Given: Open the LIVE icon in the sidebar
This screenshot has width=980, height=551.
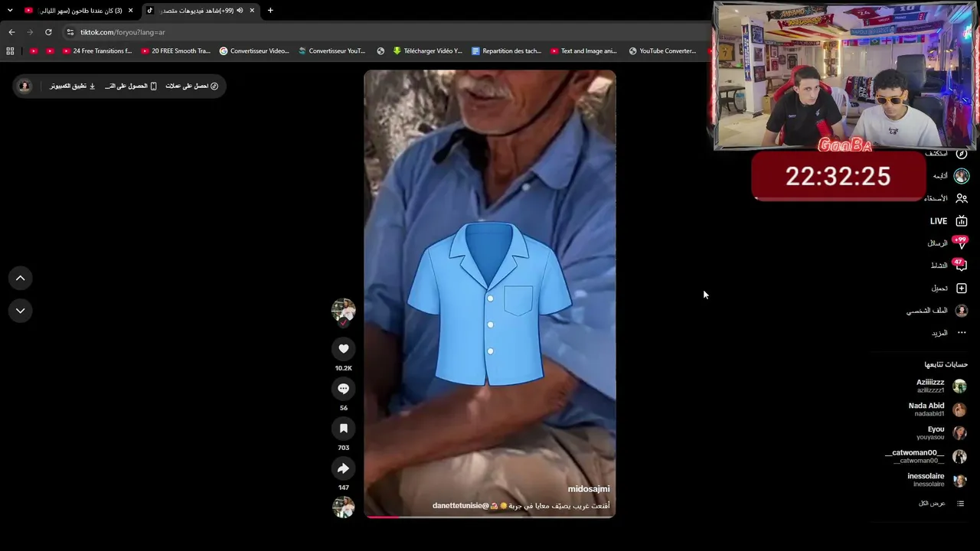Looking at the screenshot, I should 962,220.
